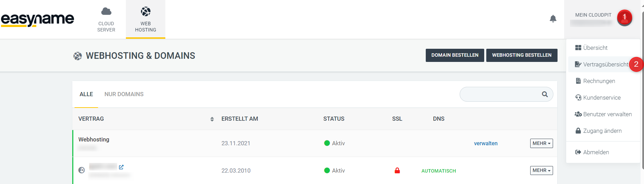Click the Domain bestellen button

tap(455, 55)
